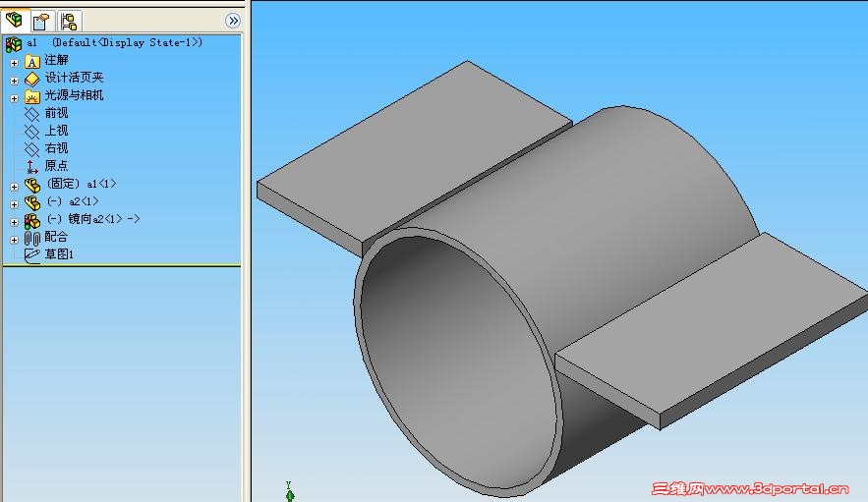
Task: Select the a1 assembly root icon
Action: pyautogui.click(x=14, y=44)
